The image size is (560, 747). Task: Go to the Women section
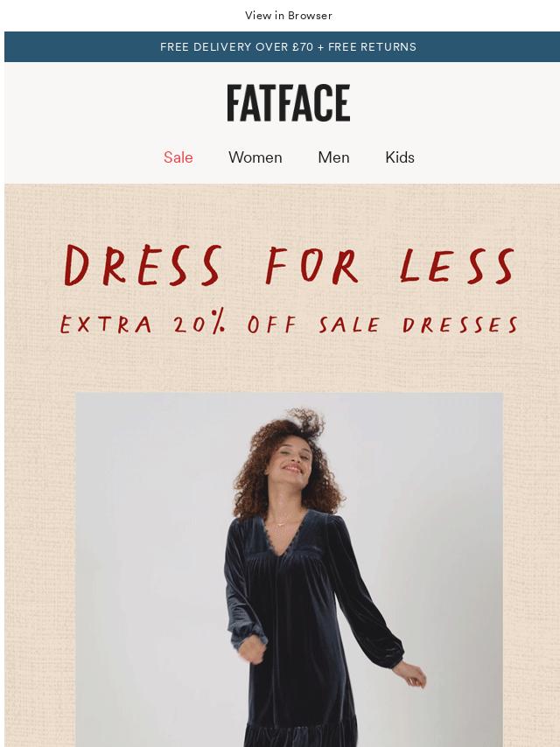pos(255,157)
